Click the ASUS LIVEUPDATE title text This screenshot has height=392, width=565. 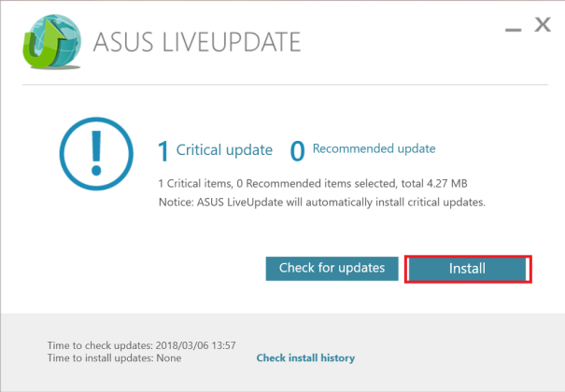click(x=197, y=42)
